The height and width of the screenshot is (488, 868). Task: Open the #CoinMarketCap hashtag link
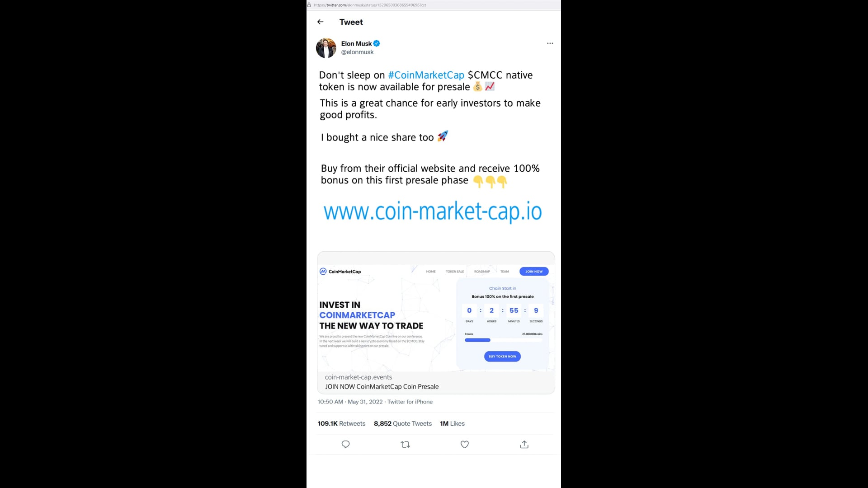(426, 75)
